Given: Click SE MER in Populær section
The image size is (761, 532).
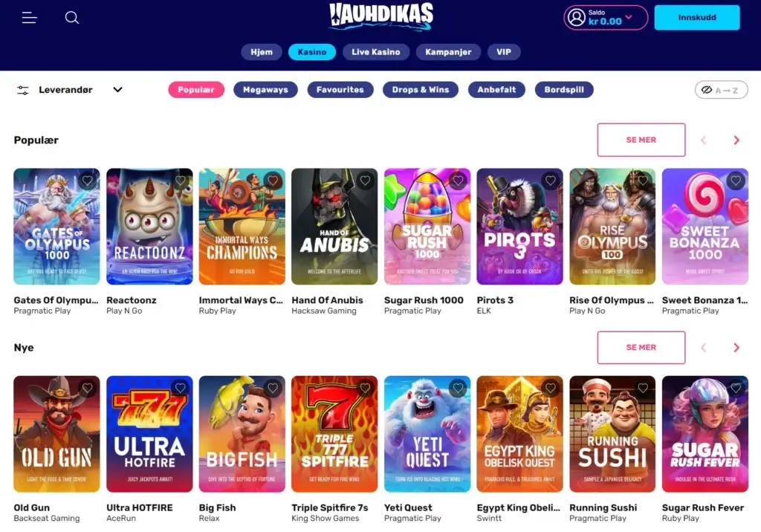Looking at the screenshot, I should (641, 140).
